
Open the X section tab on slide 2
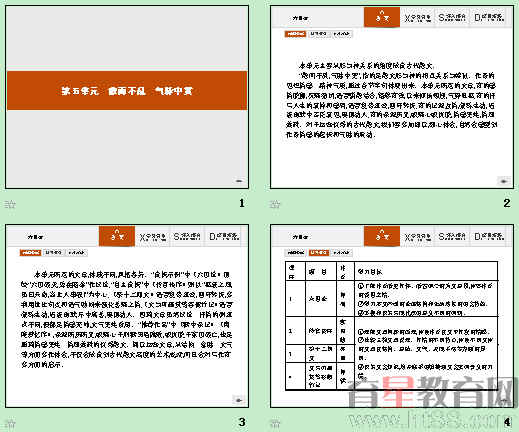coord(418,17)
